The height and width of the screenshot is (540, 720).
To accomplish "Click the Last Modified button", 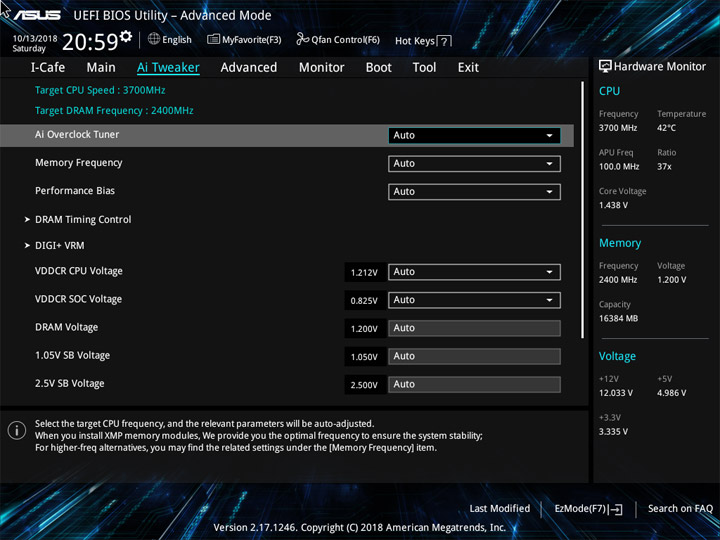I will 500,509.
